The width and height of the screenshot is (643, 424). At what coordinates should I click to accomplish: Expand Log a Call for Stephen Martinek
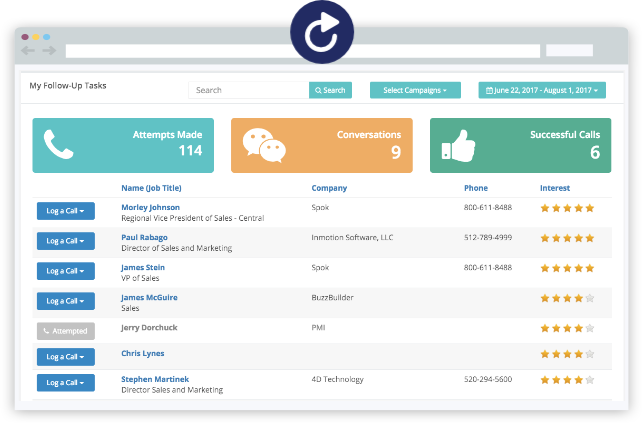(66, 383)
